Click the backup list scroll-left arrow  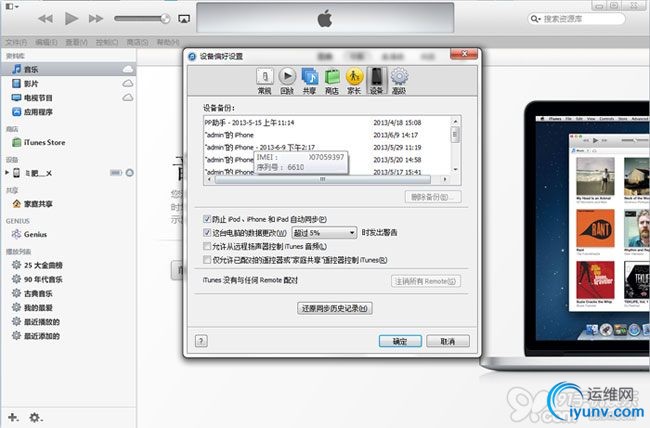209,179
